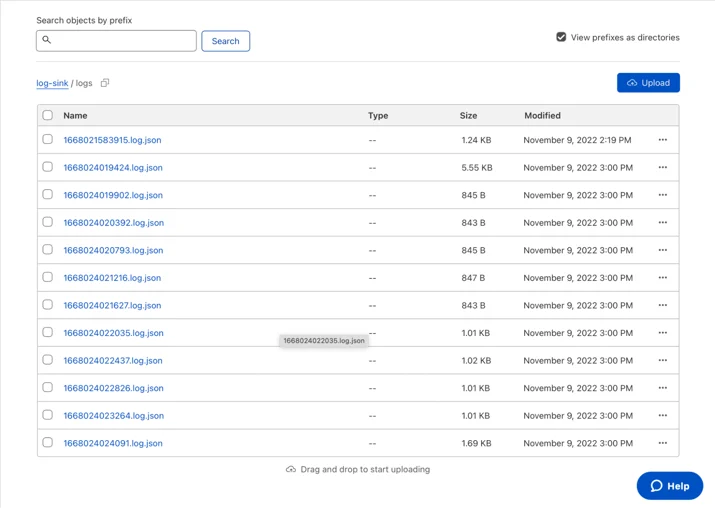Open actions menu for 1668024024091.log.json
The height and width of the screenshot is (508, 715).
point(663,443)
